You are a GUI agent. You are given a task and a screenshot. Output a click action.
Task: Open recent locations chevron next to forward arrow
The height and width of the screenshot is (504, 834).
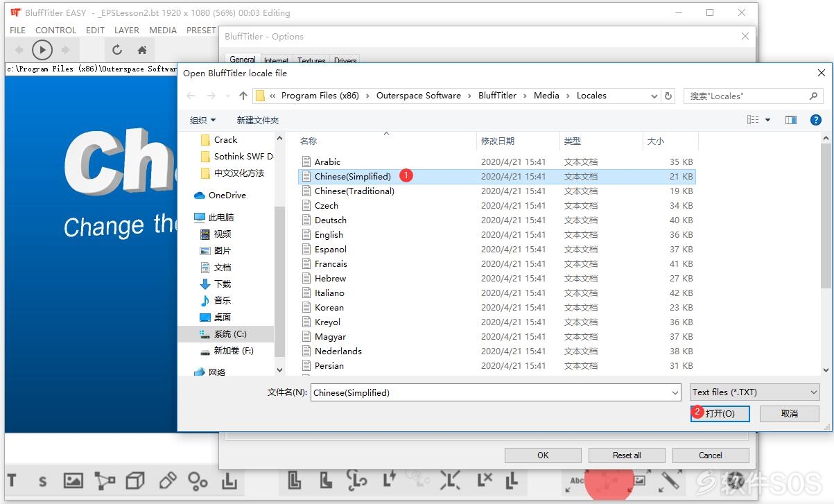(x=227, y=96)
